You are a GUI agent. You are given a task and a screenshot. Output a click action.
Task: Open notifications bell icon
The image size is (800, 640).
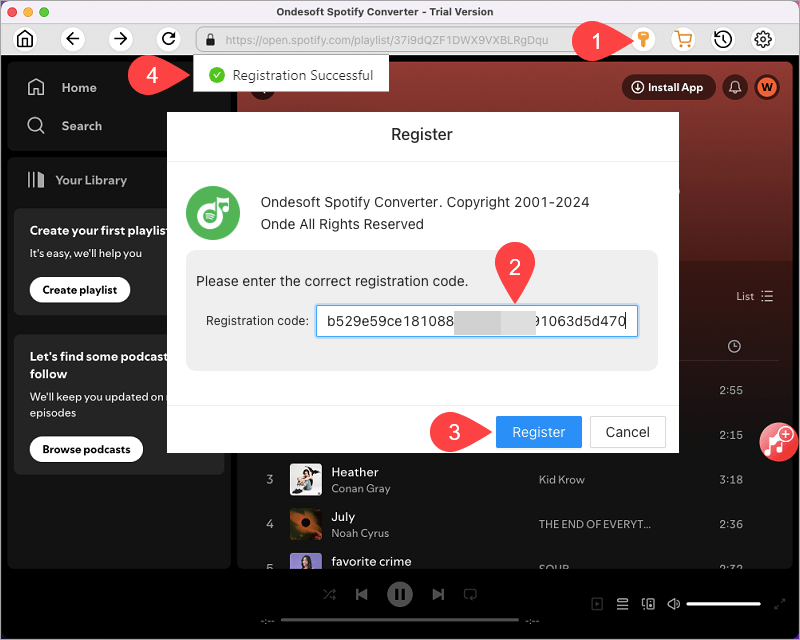735,87
